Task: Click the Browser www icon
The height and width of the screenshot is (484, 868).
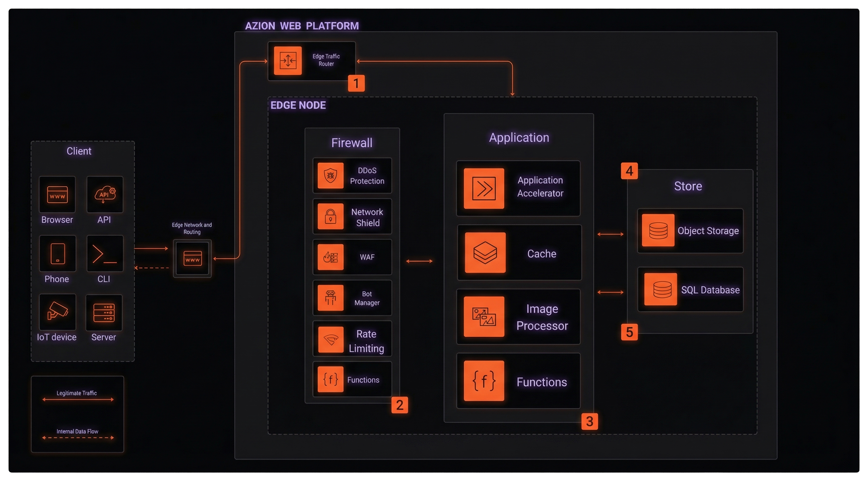Action: [x=57, y=194]
